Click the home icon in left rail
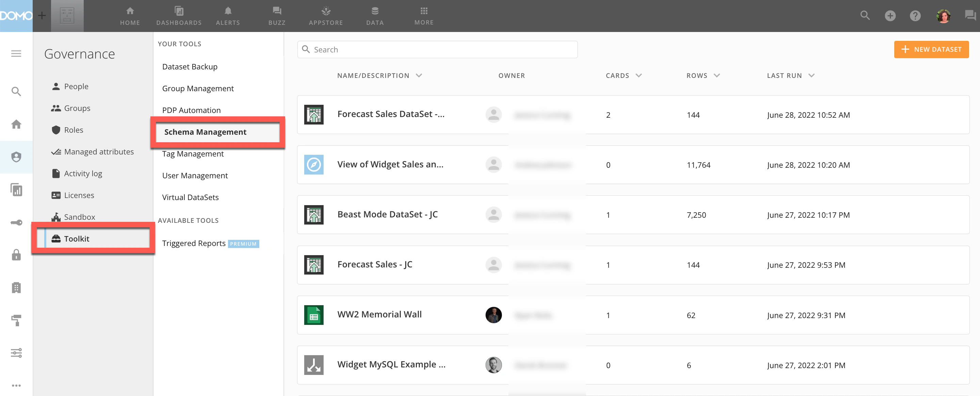Image resolution: width=980 pixels, height=396 pixels. [x=16, y=124]
